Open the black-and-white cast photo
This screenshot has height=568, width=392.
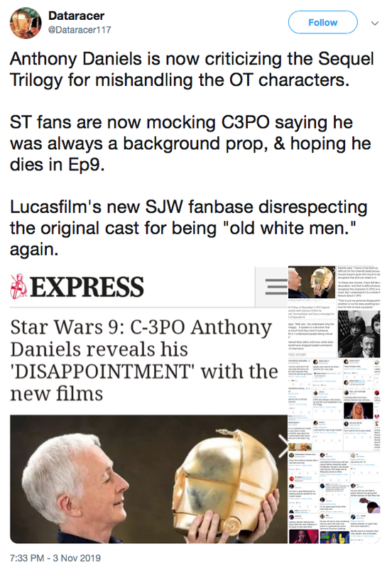click(x=359, y=334)
